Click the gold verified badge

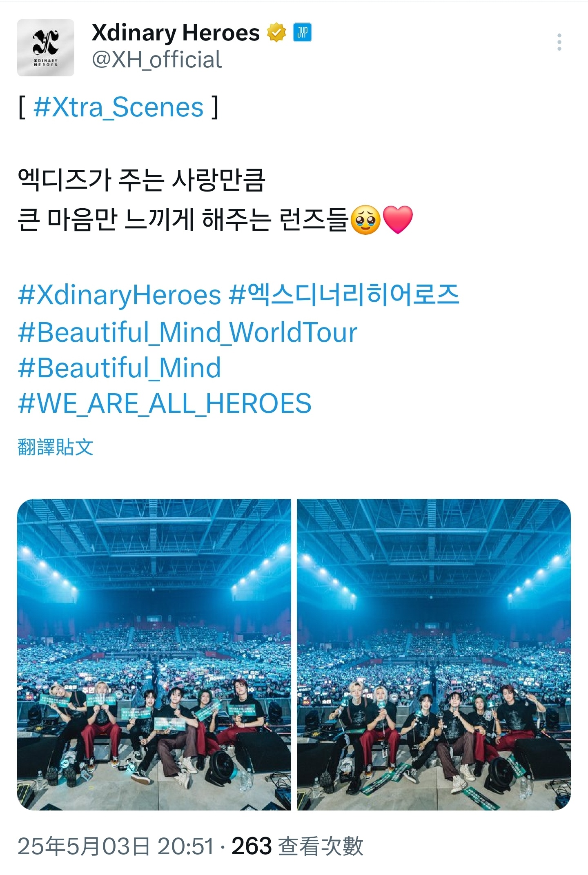pos(277,33)
